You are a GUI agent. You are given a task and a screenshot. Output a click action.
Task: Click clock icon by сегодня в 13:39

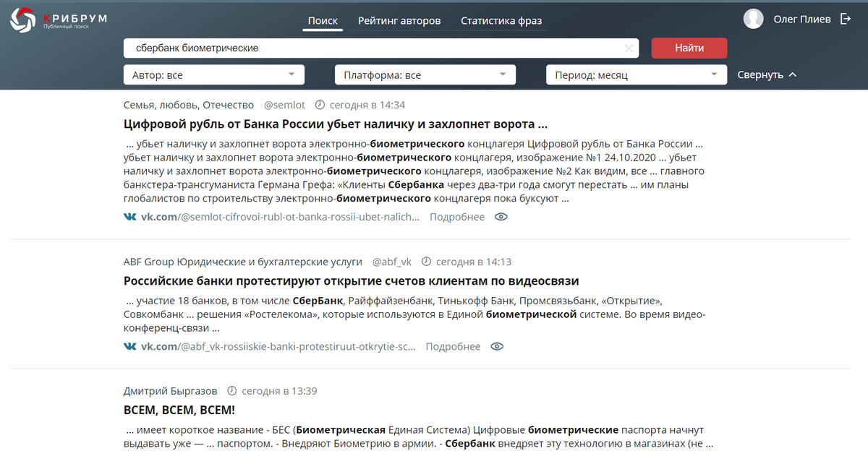point(232,391)
